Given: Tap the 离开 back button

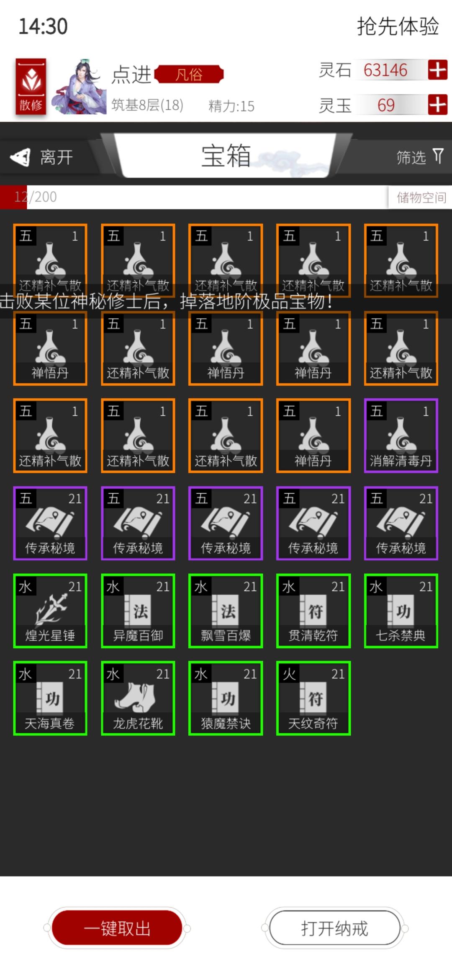Looking at the screenshot, I should pyautogui.click(x=42, y=157).
